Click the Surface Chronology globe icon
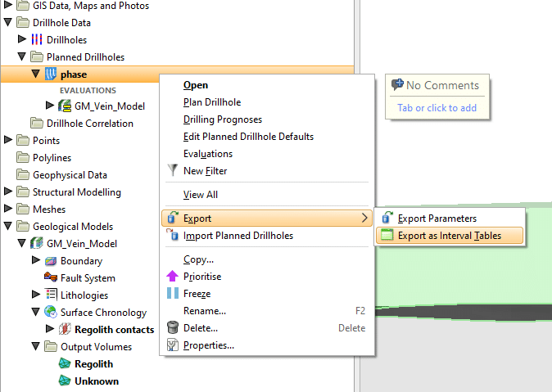 51,312
